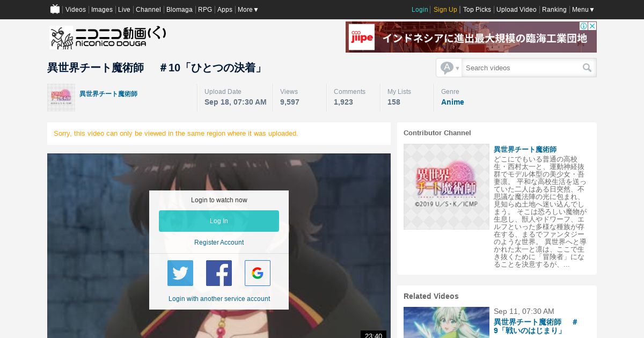
Task: Click the Comments count 1,923
Action: point(343,102)
